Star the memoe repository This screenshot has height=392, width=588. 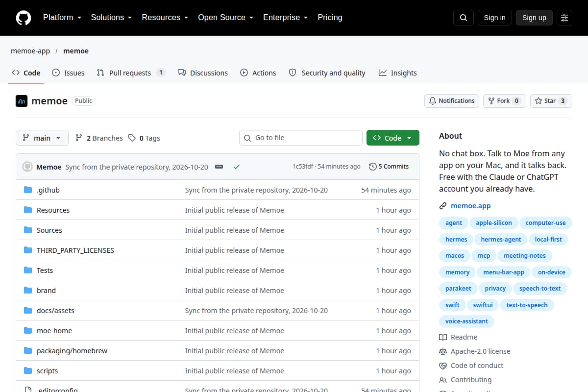pyautogui.click(x=551, y=101)
